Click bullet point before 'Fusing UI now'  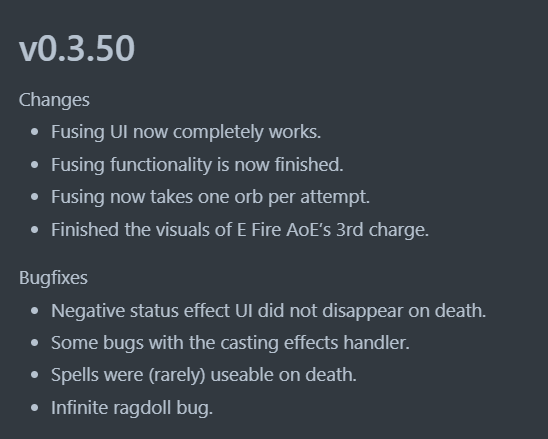click(34, 132)
